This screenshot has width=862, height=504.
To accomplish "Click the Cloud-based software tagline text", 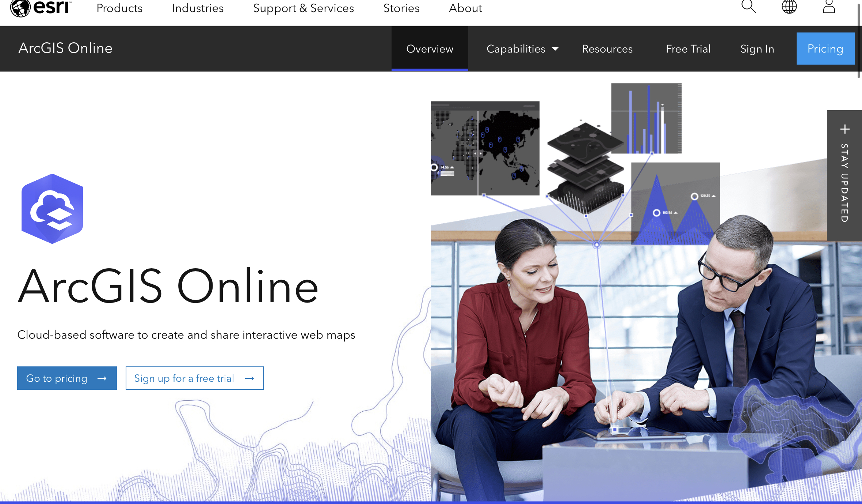I will click(186, 335).
